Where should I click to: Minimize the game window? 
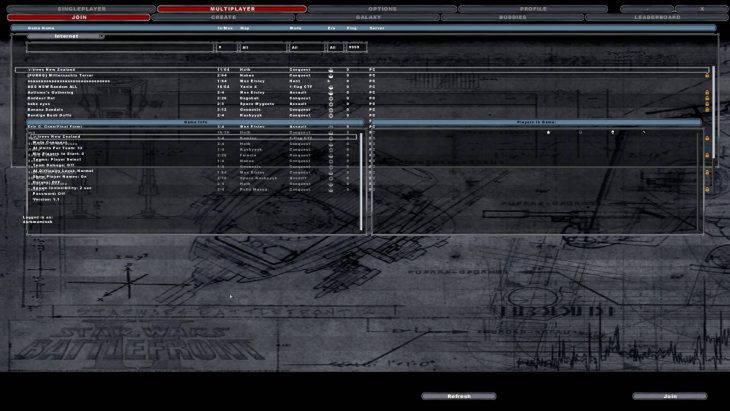pyautogui.click(x=647, y=9)
